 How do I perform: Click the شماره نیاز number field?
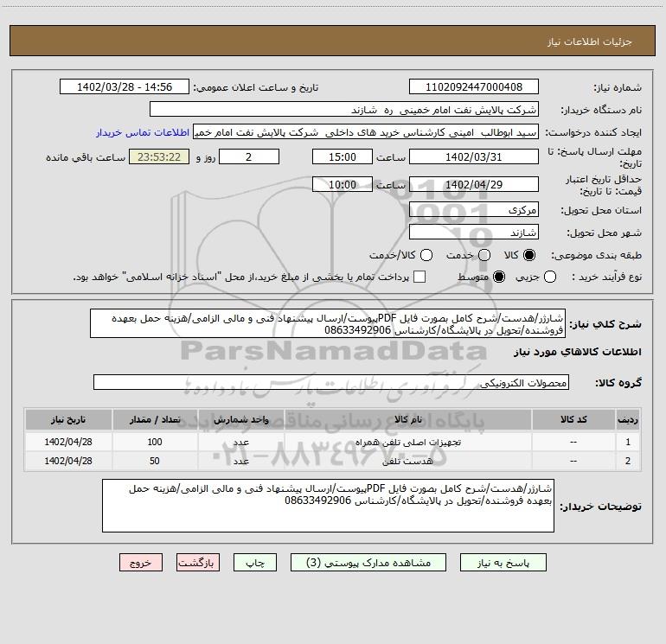click(474, 87)
